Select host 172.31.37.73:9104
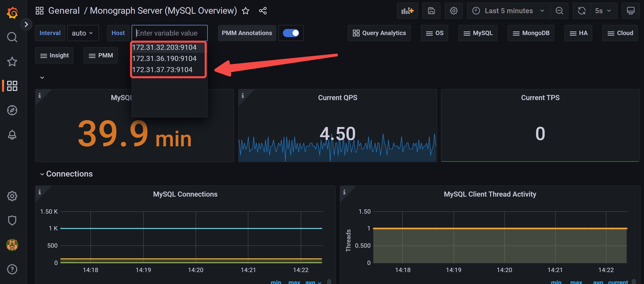This screenshot has height=284, width=644. pyautogui.click(x=168, y=70)
